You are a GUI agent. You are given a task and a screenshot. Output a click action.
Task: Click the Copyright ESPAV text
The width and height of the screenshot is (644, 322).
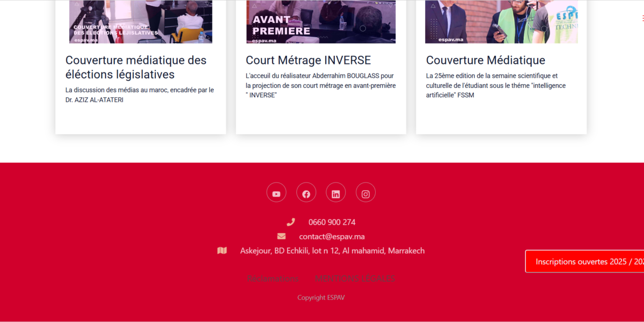pos(321,297)
